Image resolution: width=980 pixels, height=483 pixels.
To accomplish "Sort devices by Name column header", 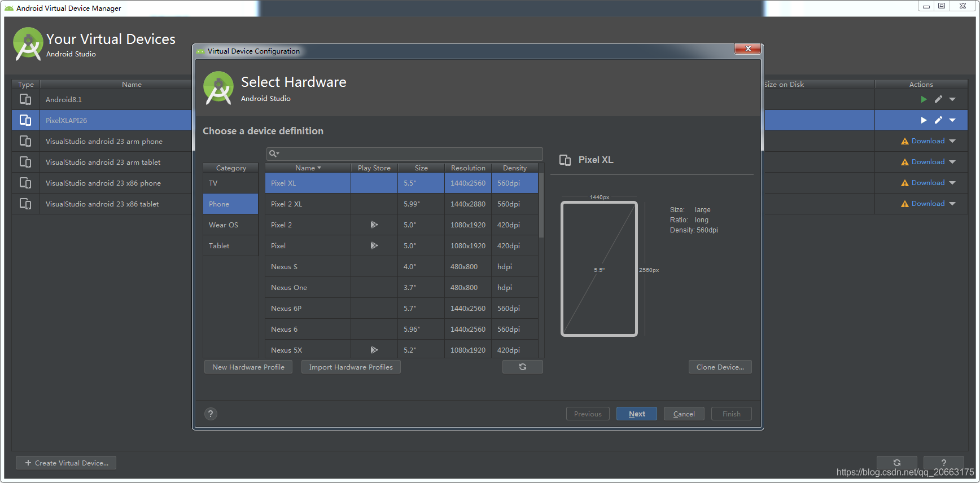I will pos(308,168).
